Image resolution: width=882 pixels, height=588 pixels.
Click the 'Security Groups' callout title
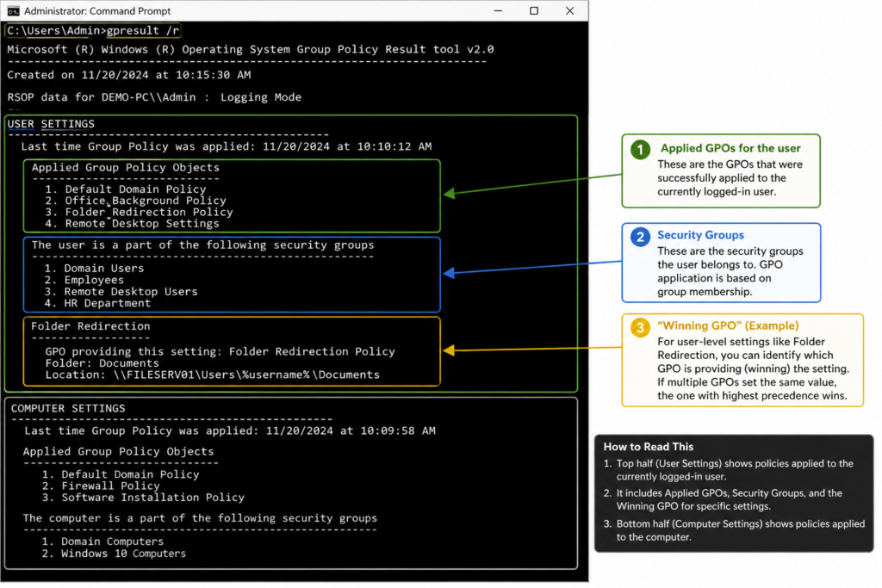[x=700, y=235]
